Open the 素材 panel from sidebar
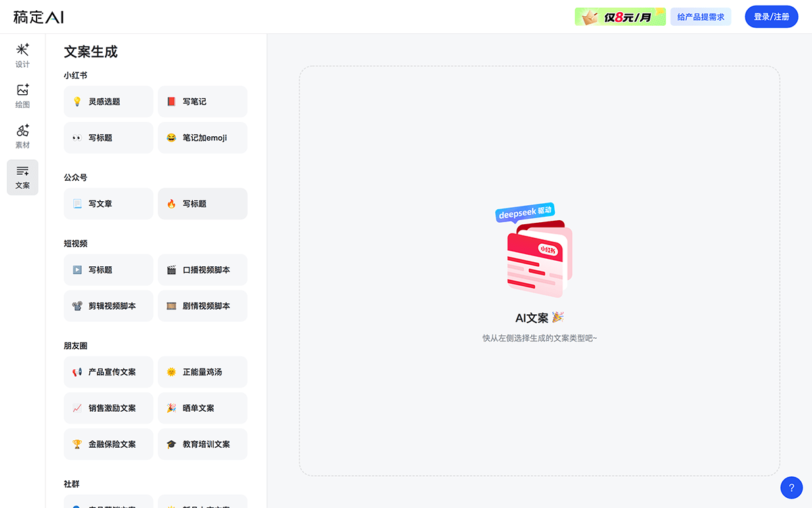 [22, 136]
